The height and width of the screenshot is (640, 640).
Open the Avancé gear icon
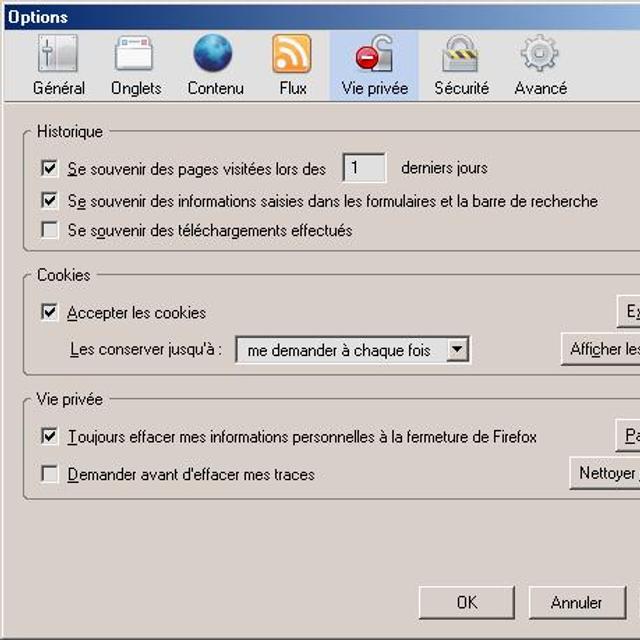540,54
